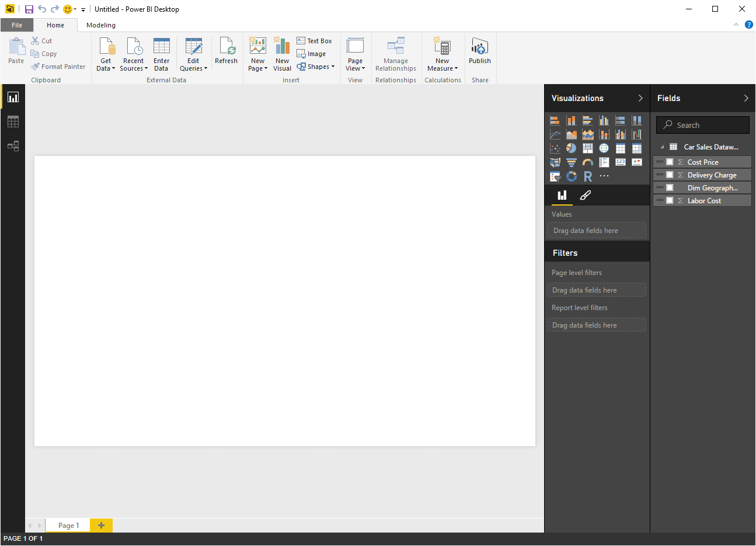Select the Clustered bar chart visualization

[588, 120]
